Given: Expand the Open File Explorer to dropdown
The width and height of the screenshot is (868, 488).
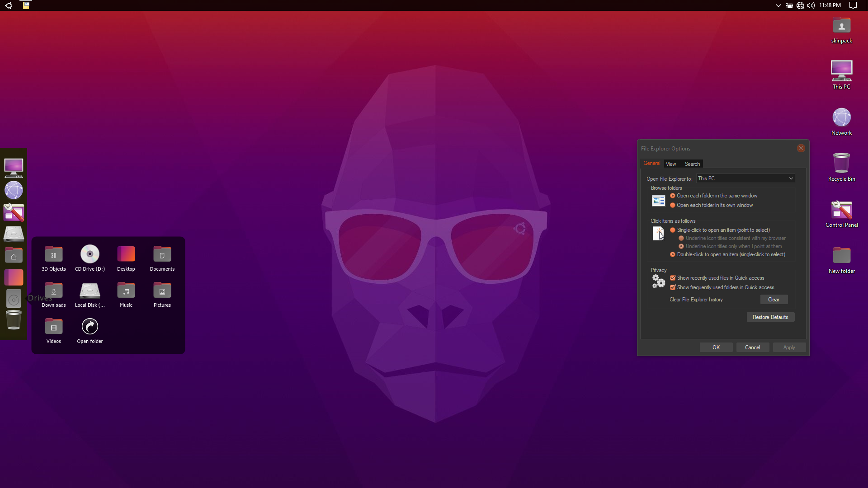Looking at the screenshot, I should point(791,178).
